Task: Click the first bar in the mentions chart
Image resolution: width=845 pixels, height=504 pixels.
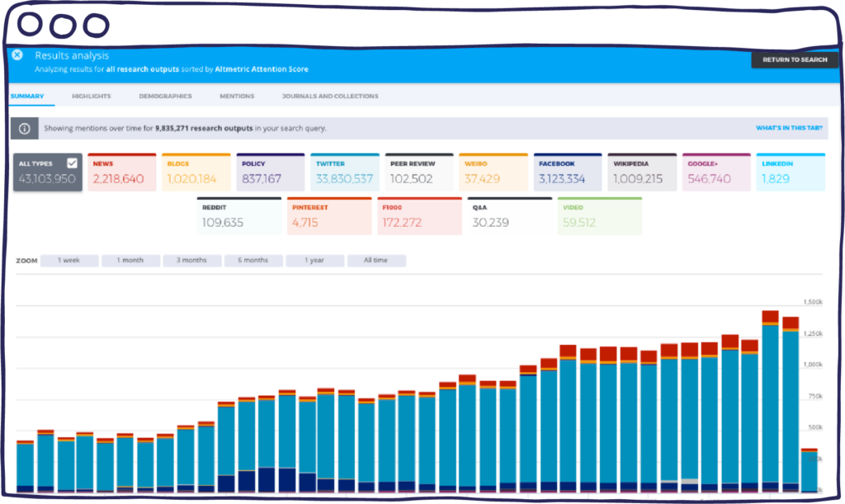Action: [25, 466]
